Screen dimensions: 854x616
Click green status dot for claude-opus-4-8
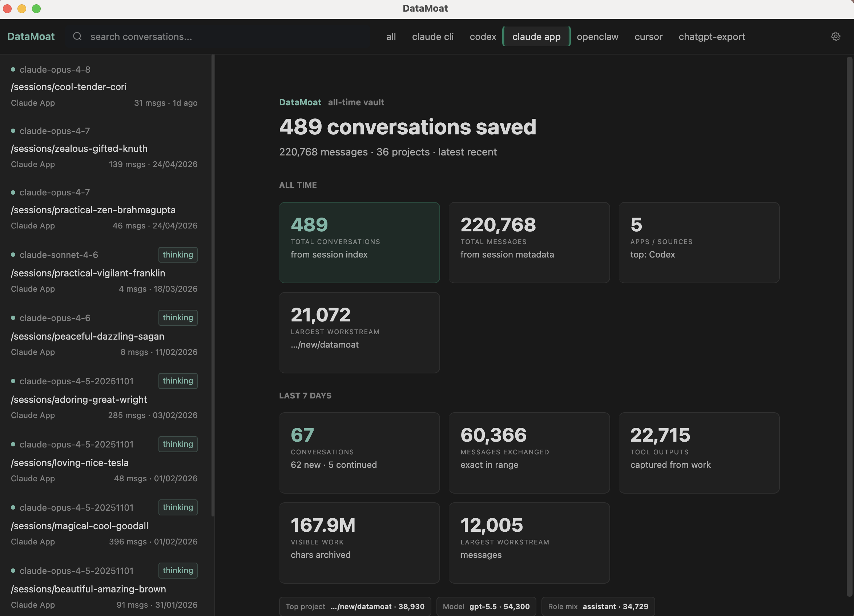tap(13, 69)
